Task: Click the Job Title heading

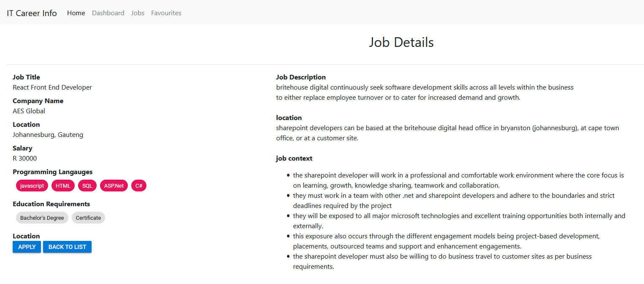Action: (26, 77)
